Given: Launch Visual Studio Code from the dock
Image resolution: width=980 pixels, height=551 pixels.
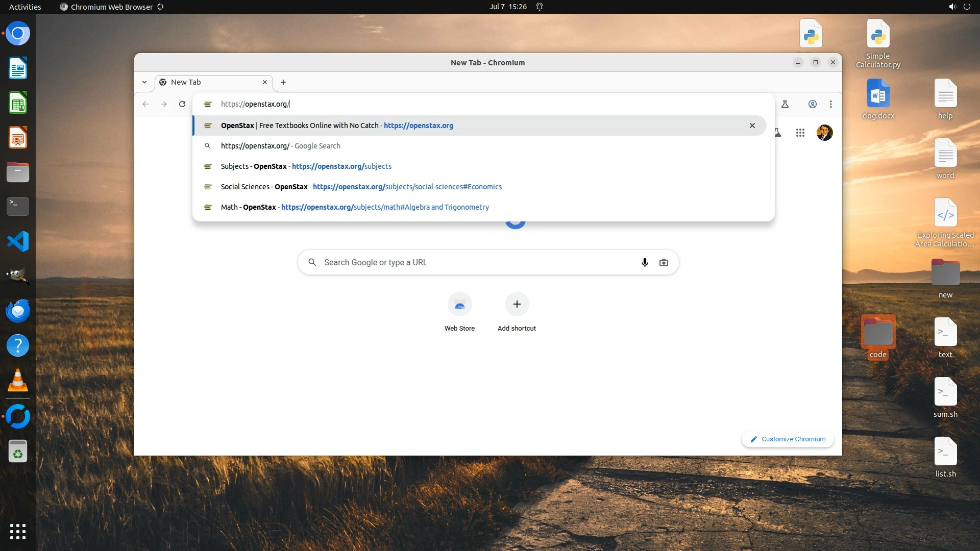Looking at the screenshot, I should tap(18, 241).
